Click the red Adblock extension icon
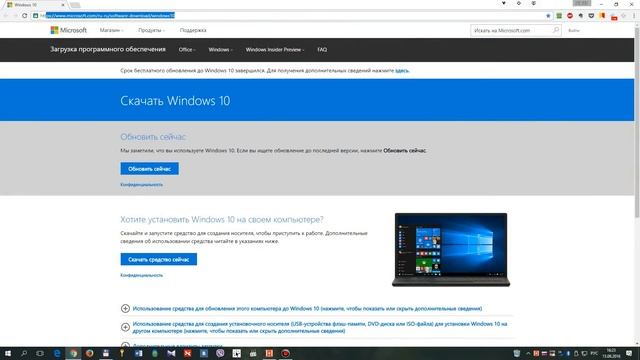 pyautogui.click(x=570, y=16)
